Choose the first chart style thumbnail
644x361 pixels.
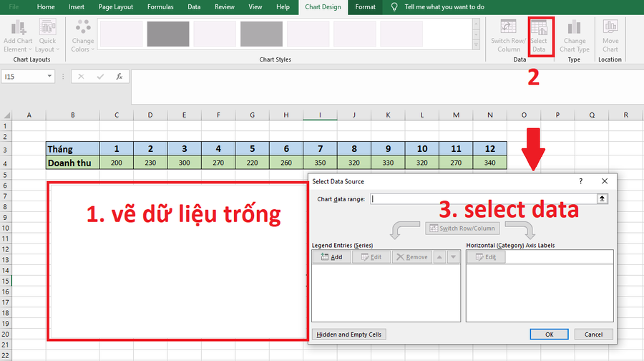click(x=121, y=34)
